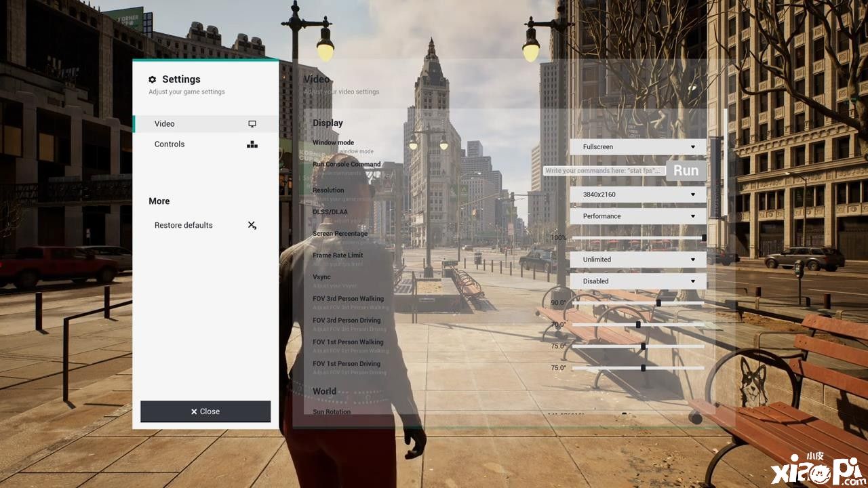Click the Screen Percentage slider
The width and height of the screenshot is (868, 488).
coord(638,238)
